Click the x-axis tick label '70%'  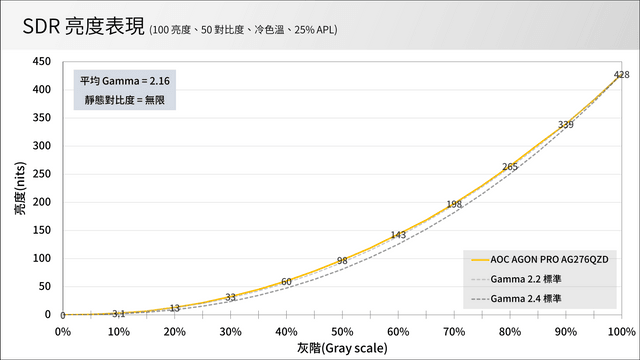click(454, 332)
